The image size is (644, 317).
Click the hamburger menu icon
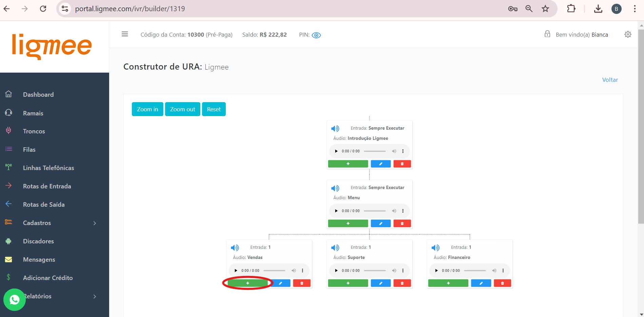(125, 34)
